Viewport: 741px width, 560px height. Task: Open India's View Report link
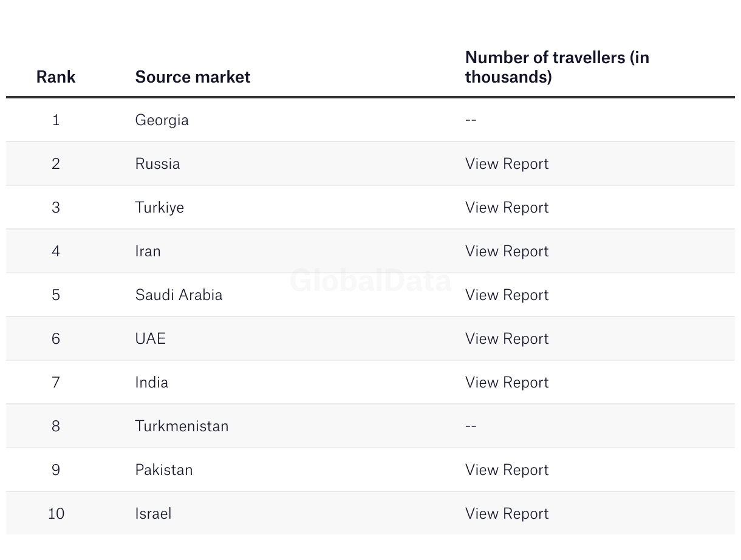tap(507, 383)
